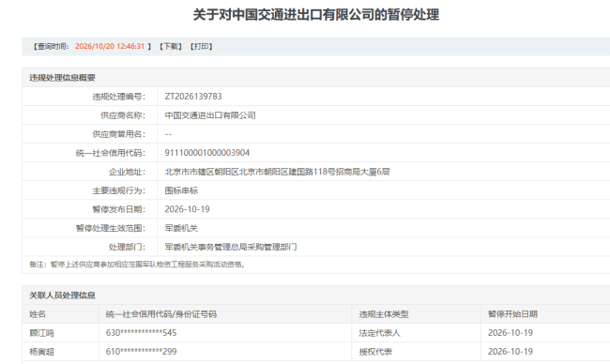This screenshot has width=610, height=364.
Task: Click the 查询时间 label
Action: coord(52,46)
